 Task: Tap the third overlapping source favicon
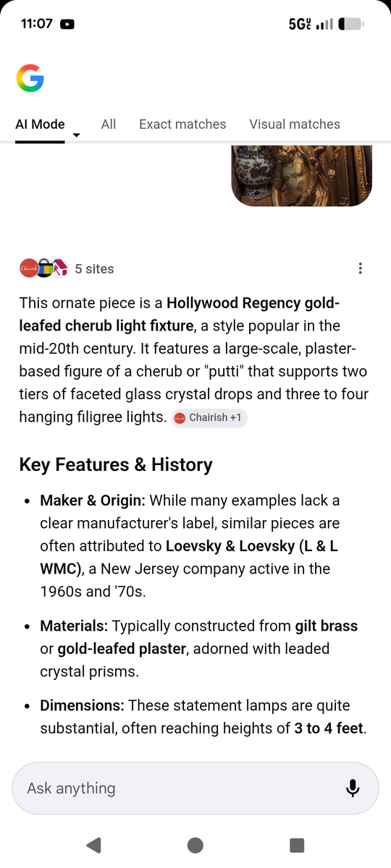pyautogui.click(x=60, y=268)
